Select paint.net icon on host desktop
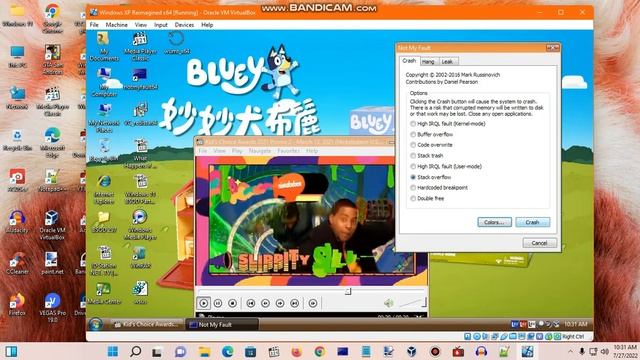640x360 pixels. 52,263
